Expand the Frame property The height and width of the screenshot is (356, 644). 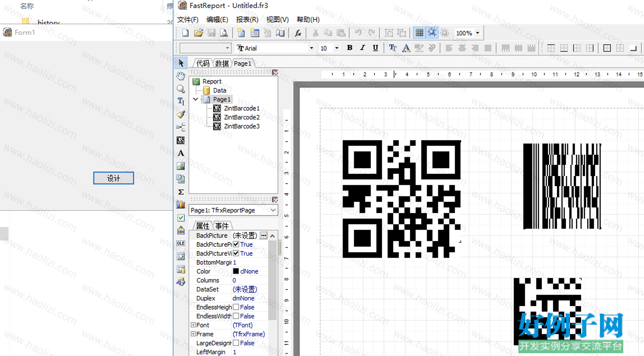click(x=193, y=334)
